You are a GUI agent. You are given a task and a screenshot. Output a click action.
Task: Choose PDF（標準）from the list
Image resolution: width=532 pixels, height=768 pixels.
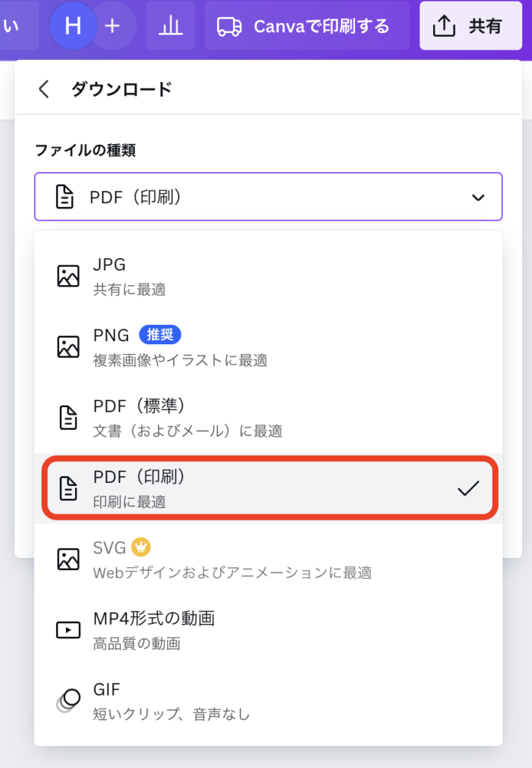coord(267,417)
